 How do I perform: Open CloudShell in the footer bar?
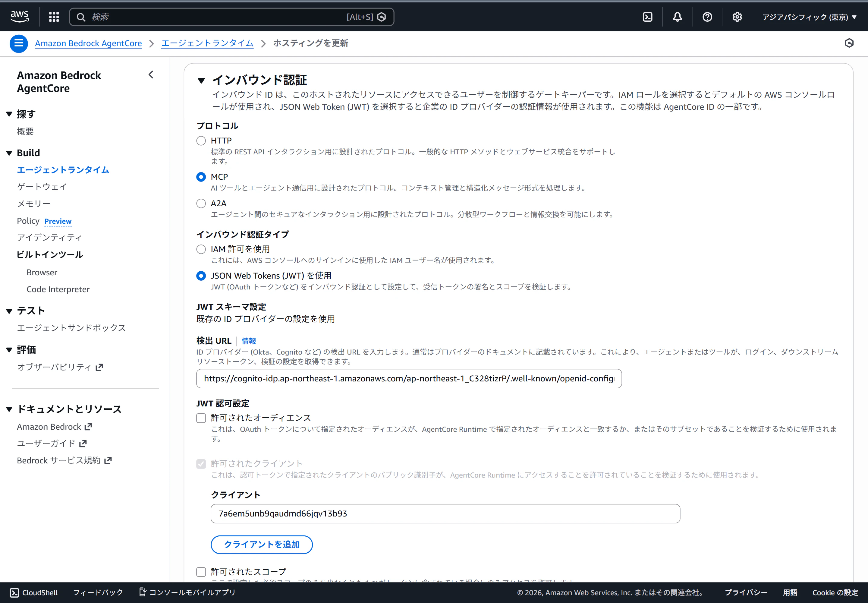pyautogui.click(x=34, y=592)
